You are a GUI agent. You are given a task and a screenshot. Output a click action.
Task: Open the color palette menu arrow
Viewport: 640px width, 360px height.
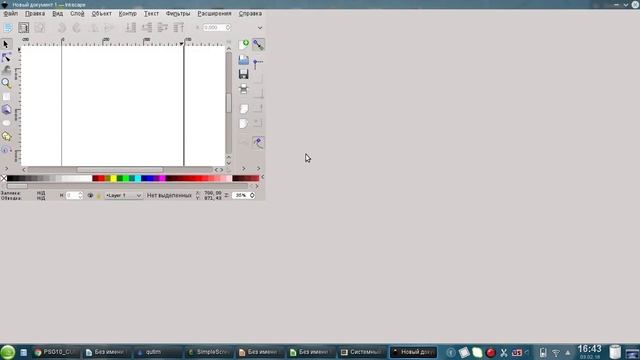[262, 177]
